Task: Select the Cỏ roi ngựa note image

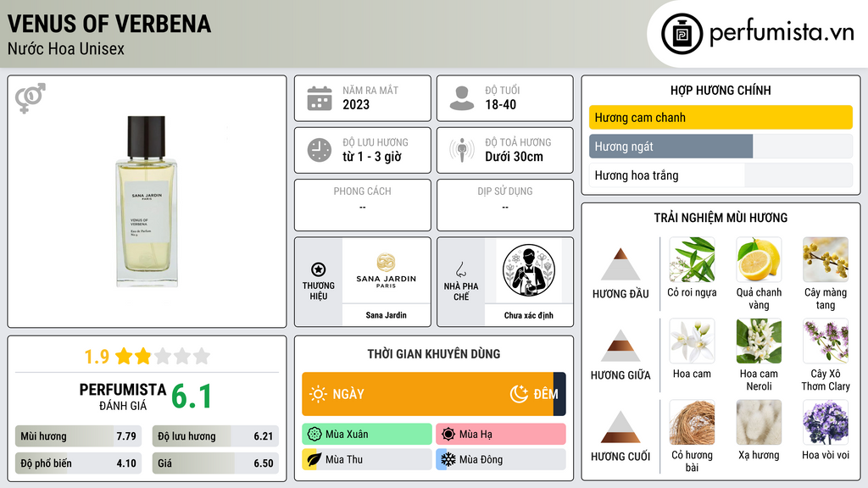Action: point(692,260)
